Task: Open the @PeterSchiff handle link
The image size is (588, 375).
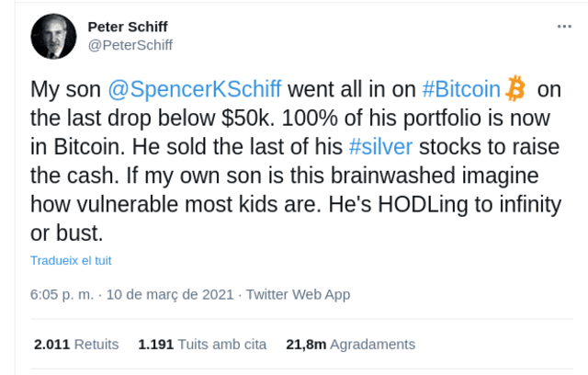Action: 130,44
